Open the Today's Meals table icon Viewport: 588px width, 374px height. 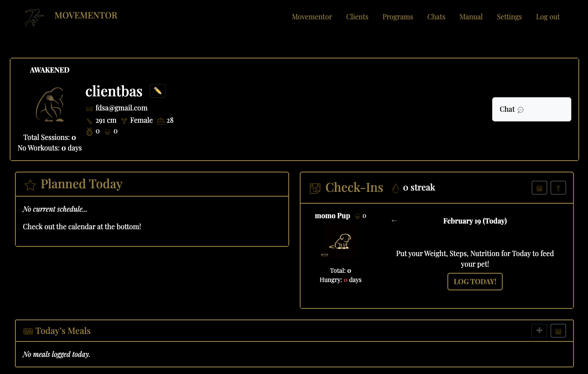558,331
